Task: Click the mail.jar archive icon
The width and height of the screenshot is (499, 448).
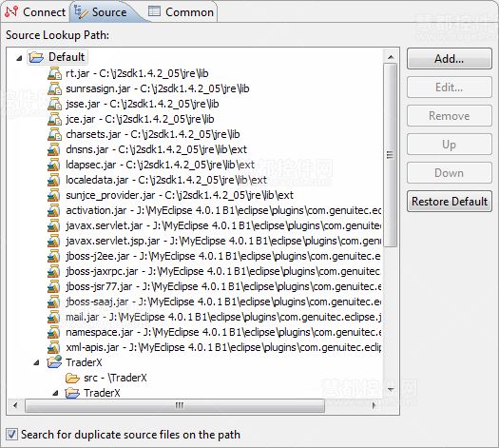Action: click(54, 317)
